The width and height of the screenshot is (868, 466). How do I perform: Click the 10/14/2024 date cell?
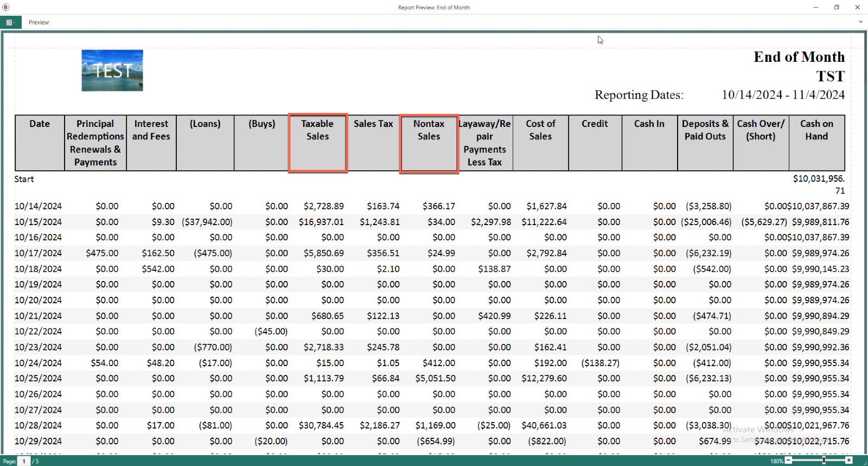[x=38, y=206]
